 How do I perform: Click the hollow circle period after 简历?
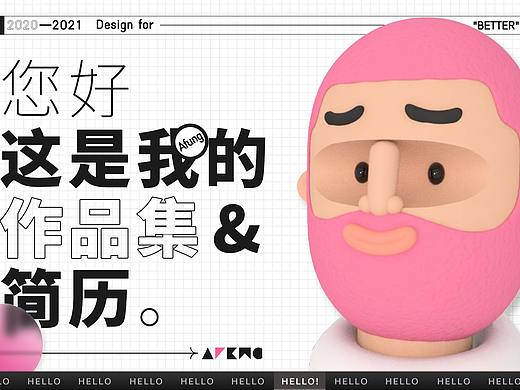coord(149,317)
